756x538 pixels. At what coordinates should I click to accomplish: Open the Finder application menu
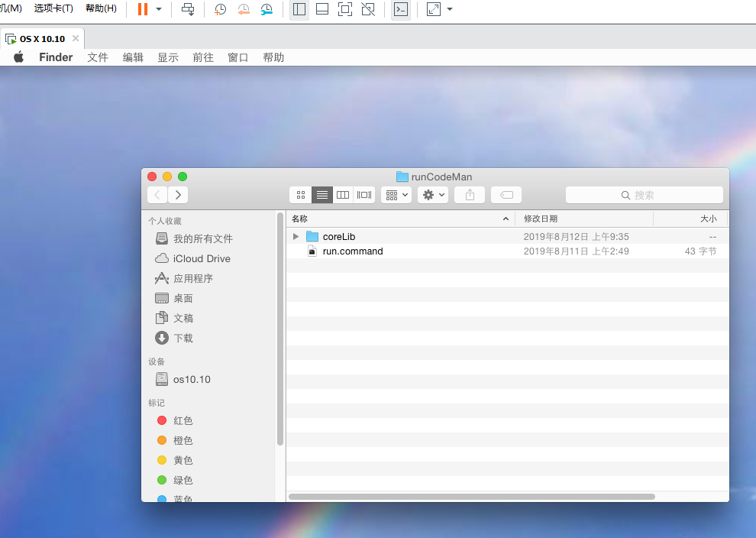tap(56, 57)
